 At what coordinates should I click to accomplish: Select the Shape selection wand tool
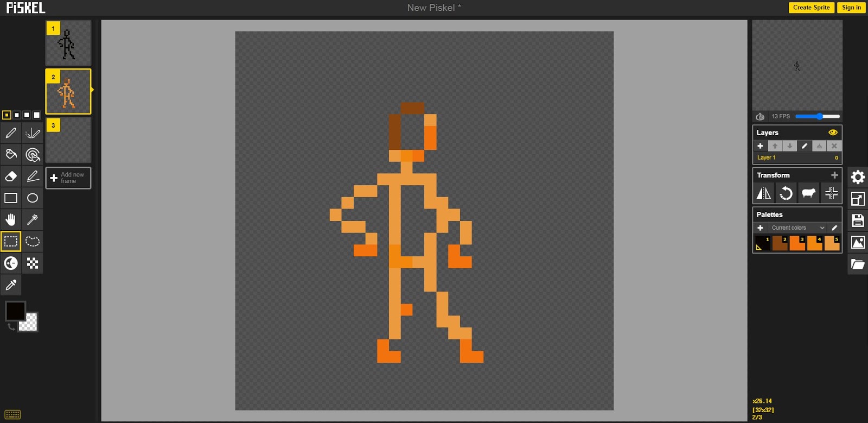[33, 220]
